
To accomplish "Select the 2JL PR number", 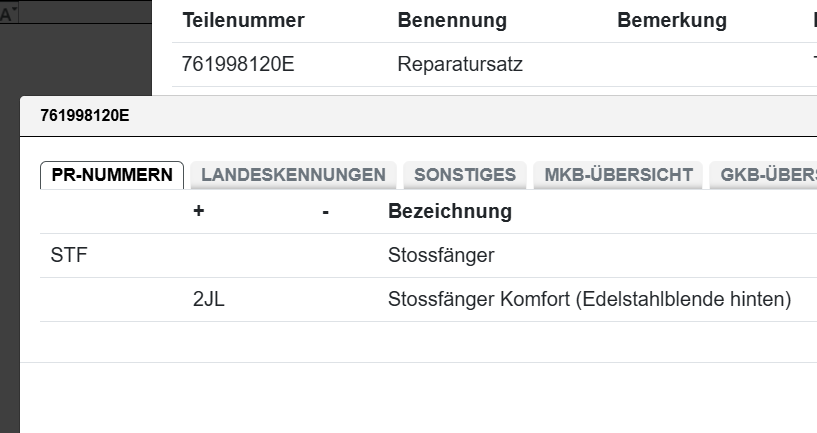I will [209, 299].
